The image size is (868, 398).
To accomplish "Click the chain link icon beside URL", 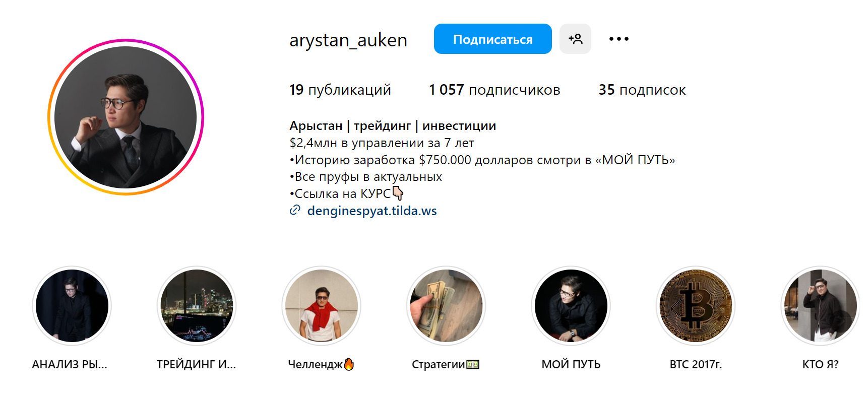I will pyautogui.click(x=295, y=211).
